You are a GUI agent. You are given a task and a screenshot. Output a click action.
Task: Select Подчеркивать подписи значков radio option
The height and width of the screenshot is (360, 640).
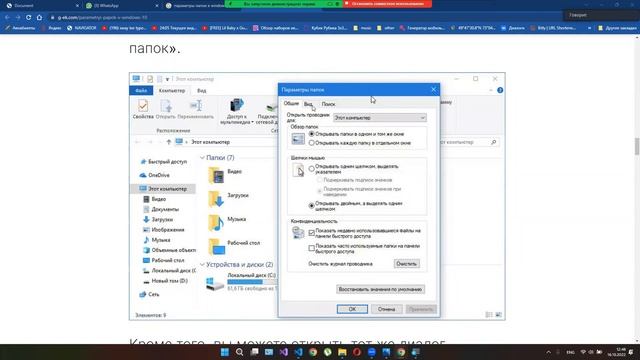[x=320, y=180]
